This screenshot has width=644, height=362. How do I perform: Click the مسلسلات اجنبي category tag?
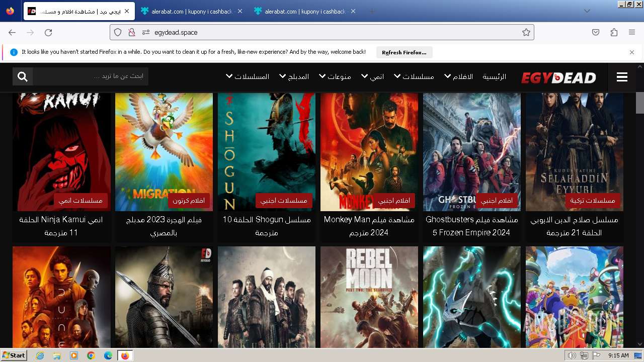(284, 201)
